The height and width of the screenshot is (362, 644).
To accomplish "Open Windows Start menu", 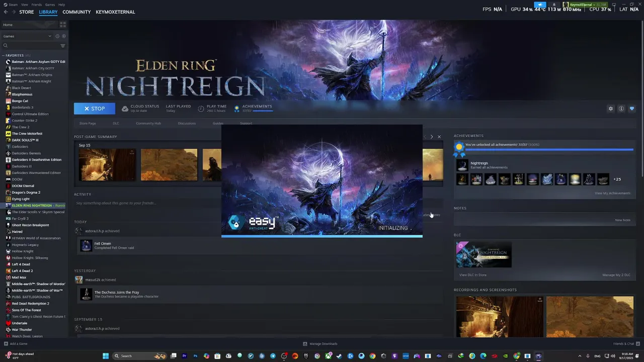I will click(106, 356).
